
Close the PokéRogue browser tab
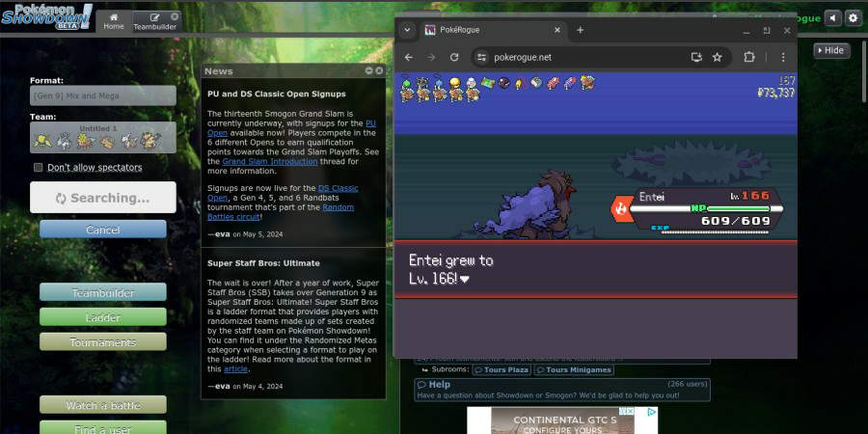click(557, 30)
